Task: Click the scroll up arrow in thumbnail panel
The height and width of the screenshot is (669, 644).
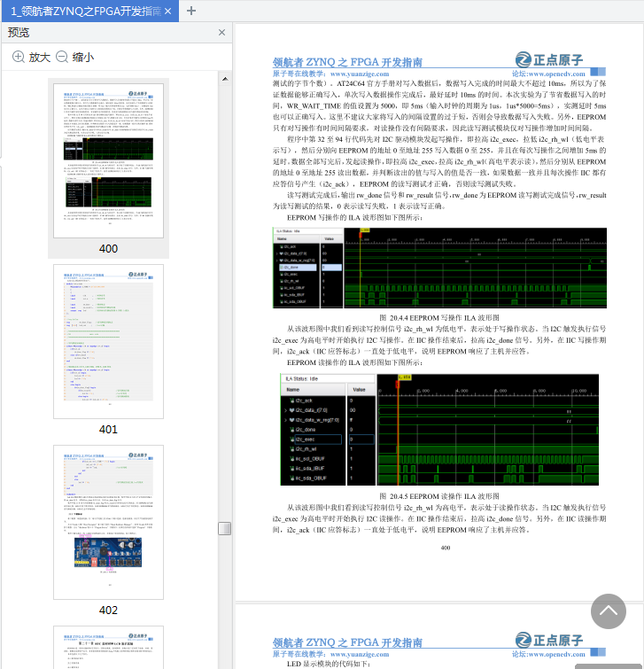Action: point(225,79)
